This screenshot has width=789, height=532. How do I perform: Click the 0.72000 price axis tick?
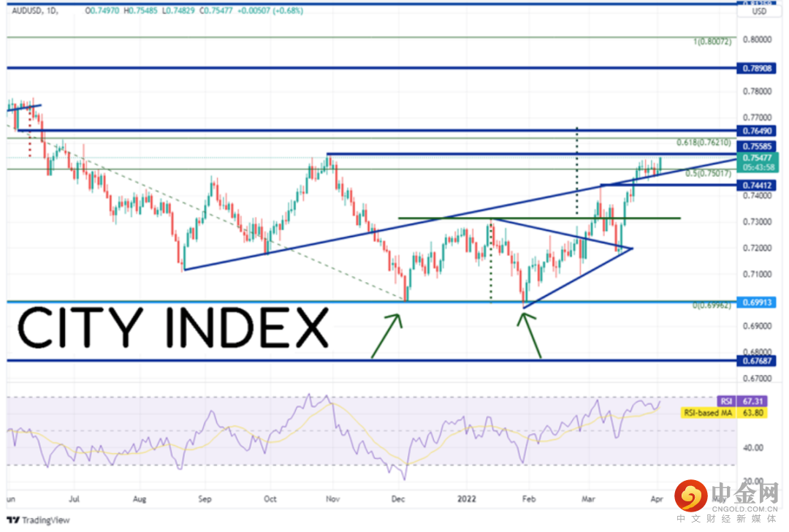pos(758,248)
